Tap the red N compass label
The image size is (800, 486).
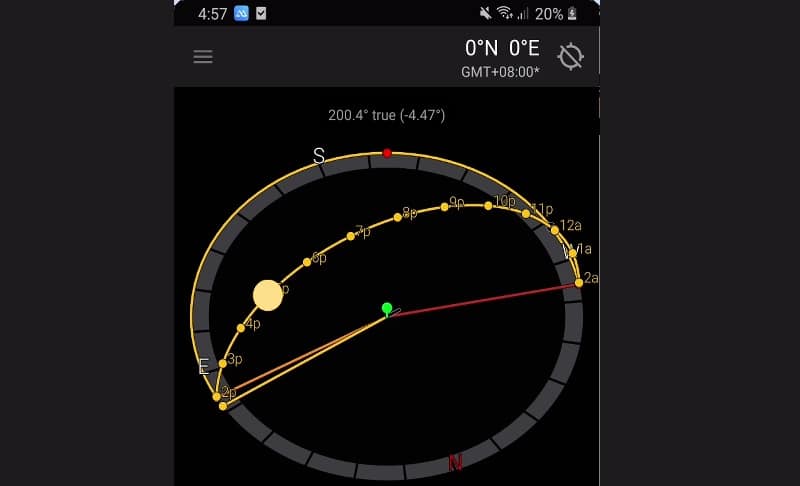tap(456, 463)
